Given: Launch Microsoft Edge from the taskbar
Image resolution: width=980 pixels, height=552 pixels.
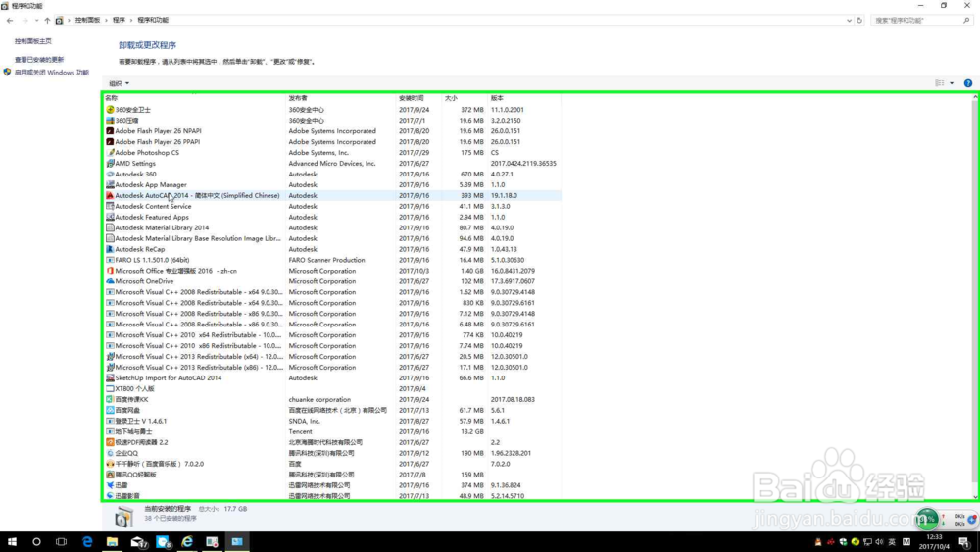Looking at the screenshot, I should click(87, 542).
